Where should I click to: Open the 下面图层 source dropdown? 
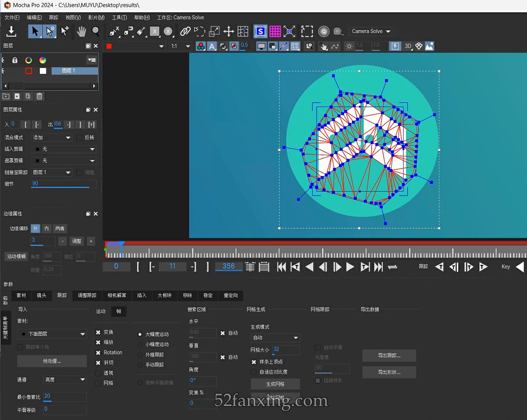pyautogui.click(x=52, y=334)
